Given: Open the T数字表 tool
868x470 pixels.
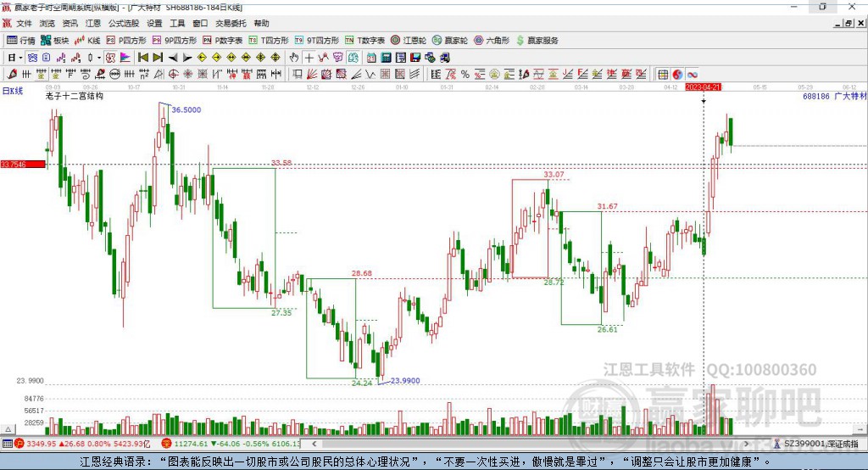Looking at the screenshot, I should pyautogui.click(x=364, y=41).
